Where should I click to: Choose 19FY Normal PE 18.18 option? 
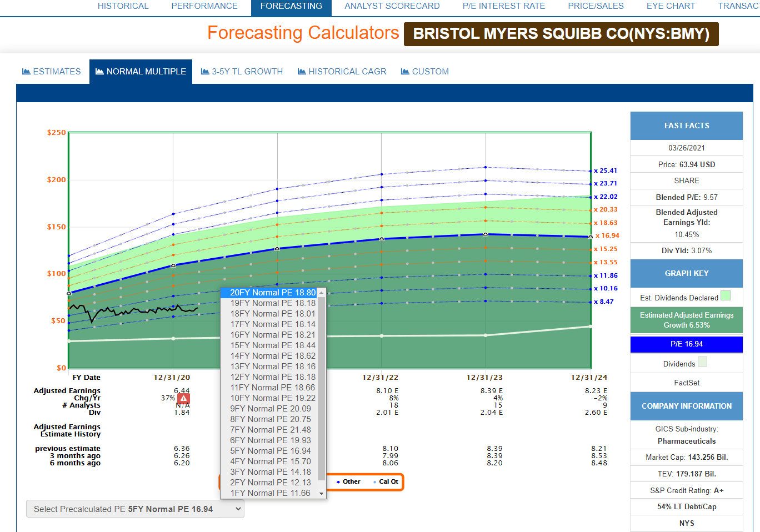coord(269,303)
